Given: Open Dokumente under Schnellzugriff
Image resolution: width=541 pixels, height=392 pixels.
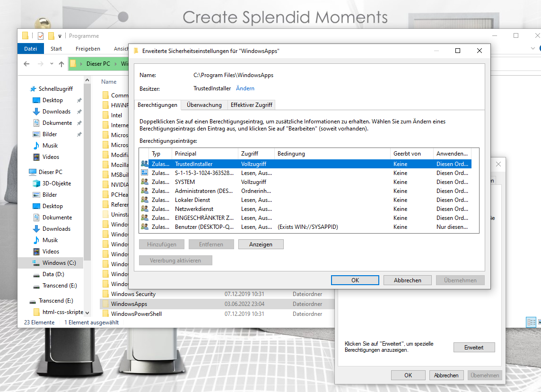Looking at the screenshot, I should [57, 123].
